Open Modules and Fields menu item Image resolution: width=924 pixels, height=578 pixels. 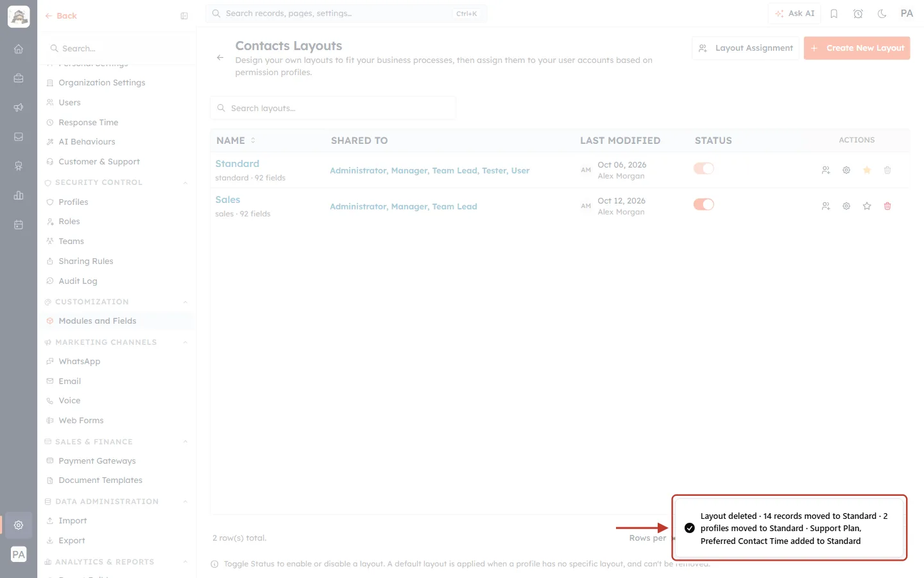coord(117,321)
